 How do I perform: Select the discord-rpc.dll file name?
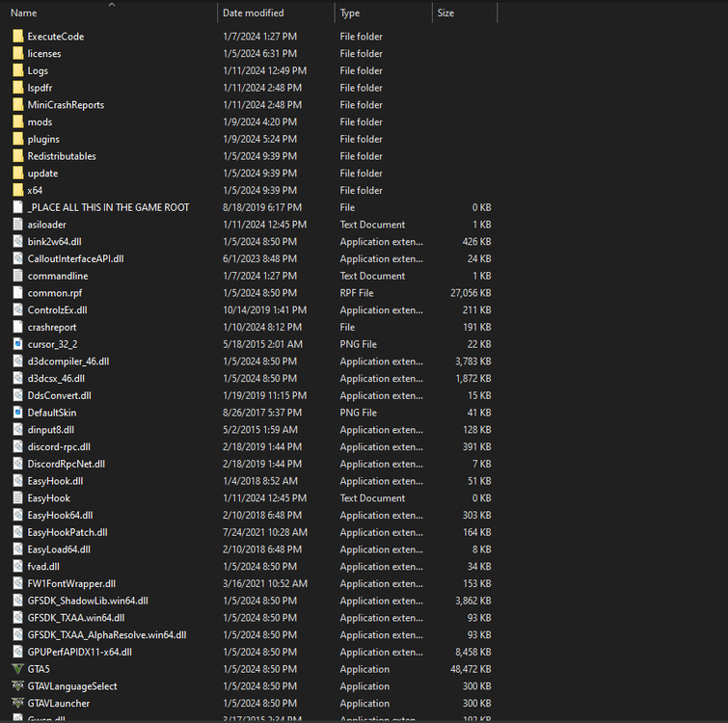click(x=59, y=447)
